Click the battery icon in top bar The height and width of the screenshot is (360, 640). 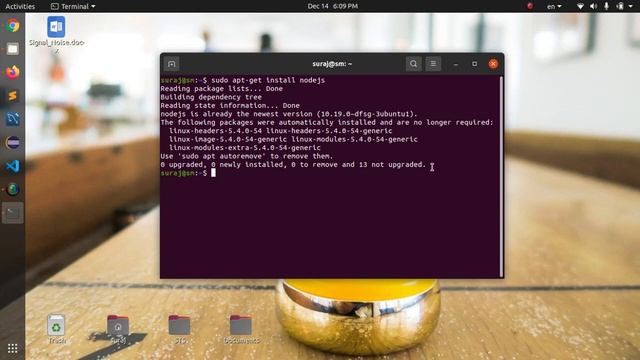pos(620,6)
